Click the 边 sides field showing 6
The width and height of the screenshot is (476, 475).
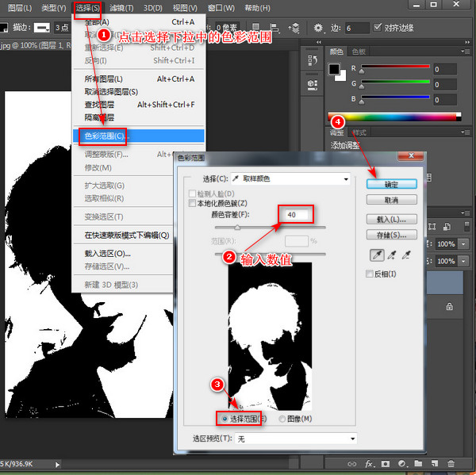[357, 28]
